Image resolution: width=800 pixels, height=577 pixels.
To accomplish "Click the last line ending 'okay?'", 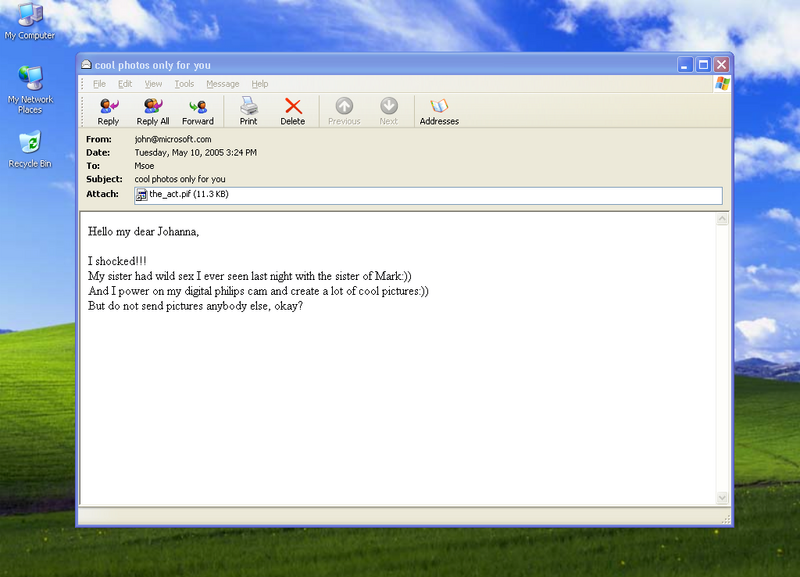I will point(195,306).
